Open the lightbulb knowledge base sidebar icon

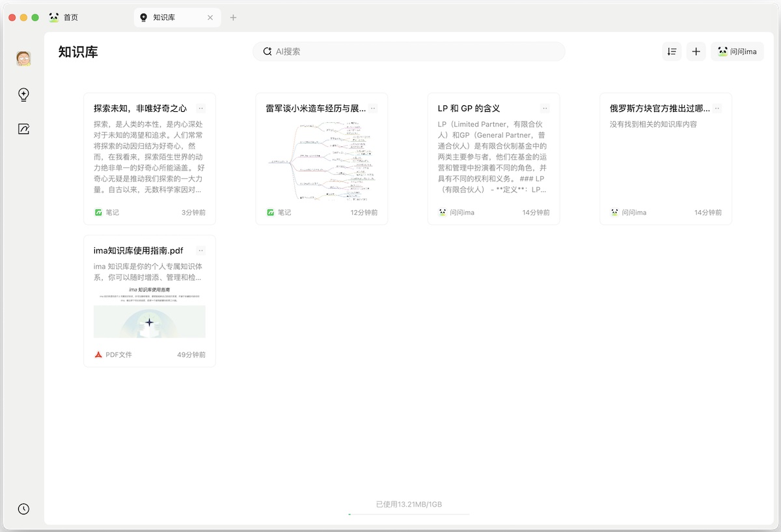tap(23, 95)
